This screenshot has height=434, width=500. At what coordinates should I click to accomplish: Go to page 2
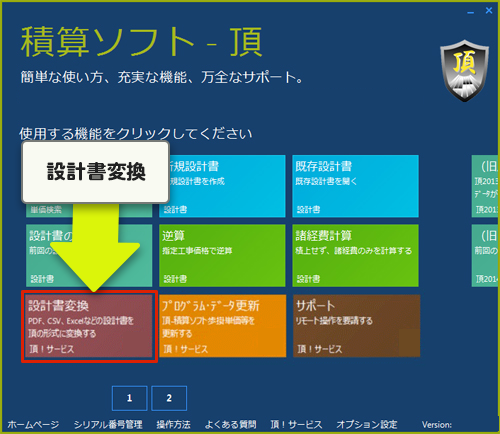click(169, 398)
